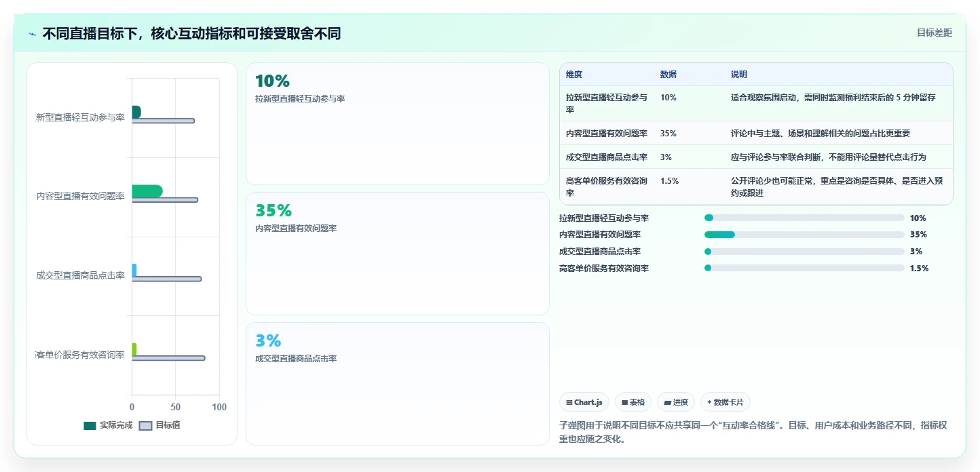Screen dimensions: 980x472
Task: Click the x-axis tick label 100
Action: [x=219, y=407]
